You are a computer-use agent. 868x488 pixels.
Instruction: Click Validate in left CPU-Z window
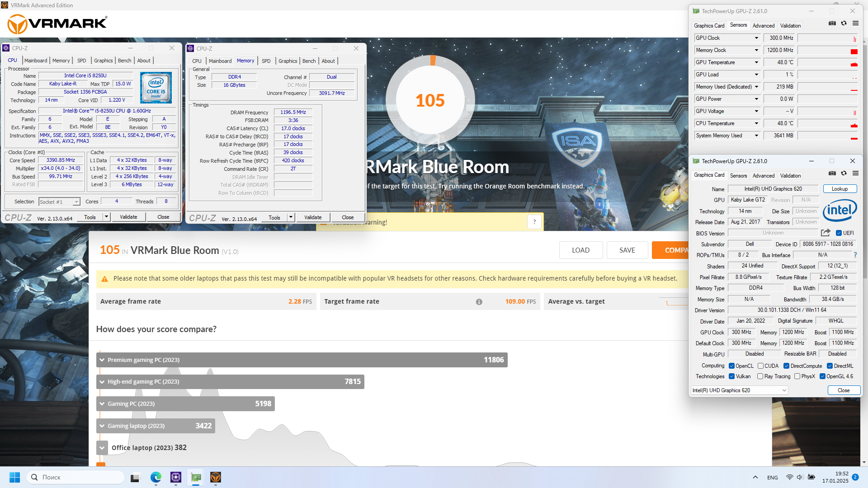128,217
